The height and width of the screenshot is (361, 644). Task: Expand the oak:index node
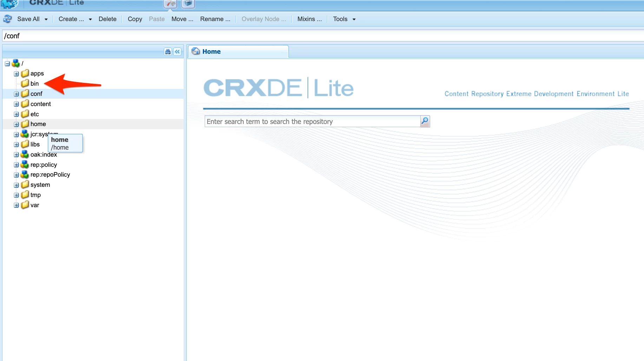16,155
